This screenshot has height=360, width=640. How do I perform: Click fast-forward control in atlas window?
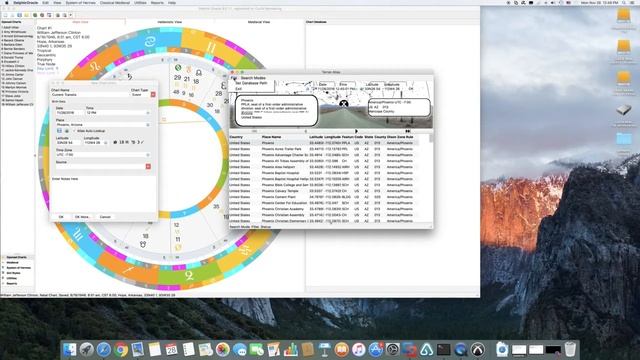click(x=408, y=131)
